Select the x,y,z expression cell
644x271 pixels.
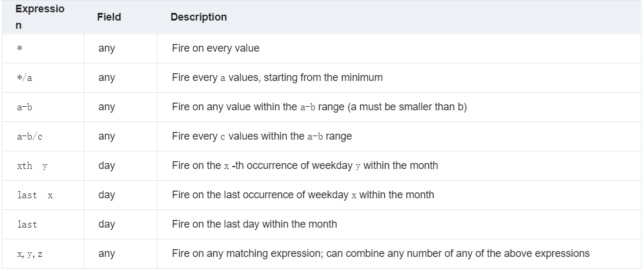[29, 254]
